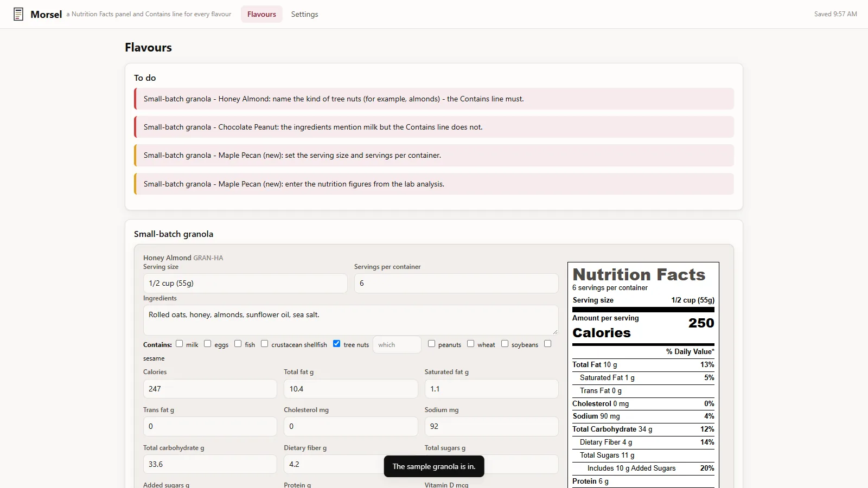
Task: Check the soybeans allergen checkbox
Action: pyautogui.click(x=505, y=344)
